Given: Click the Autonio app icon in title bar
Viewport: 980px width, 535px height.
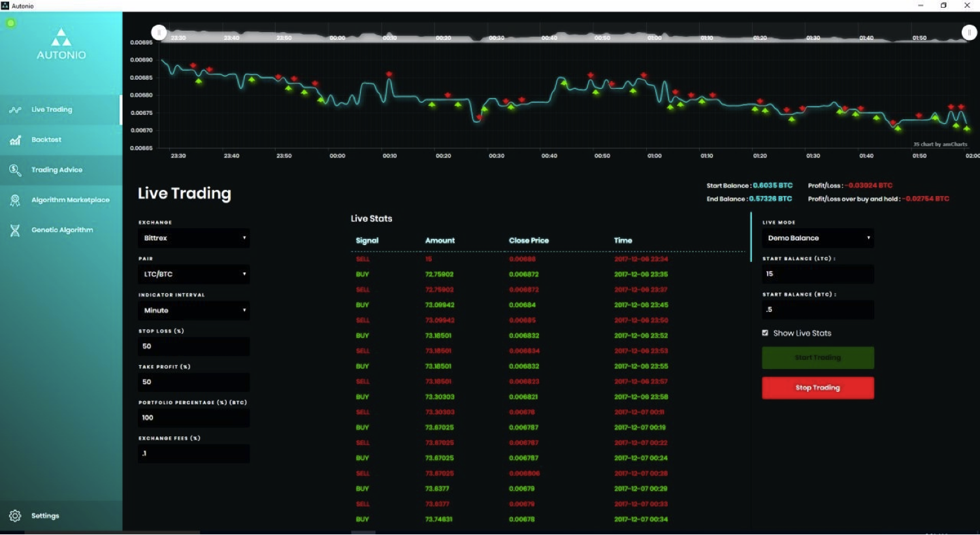Looking at the screenshot, I should click(5, 5).
